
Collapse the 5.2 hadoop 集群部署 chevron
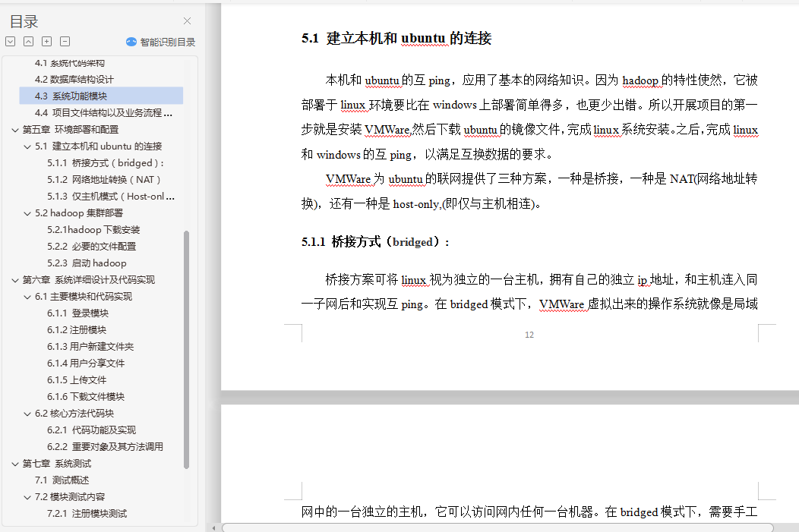pos(27,213)
